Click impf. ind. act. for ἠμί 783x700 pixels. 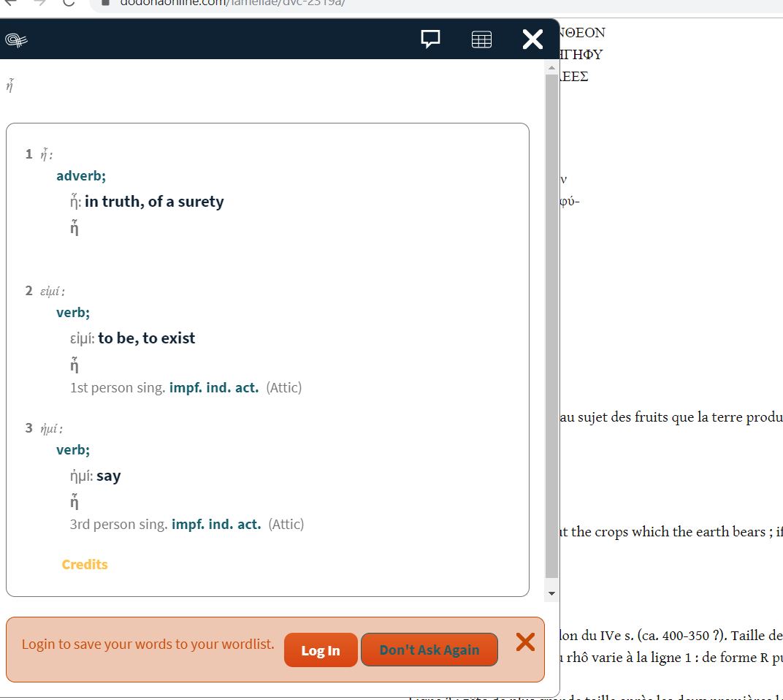coord(217,524)
